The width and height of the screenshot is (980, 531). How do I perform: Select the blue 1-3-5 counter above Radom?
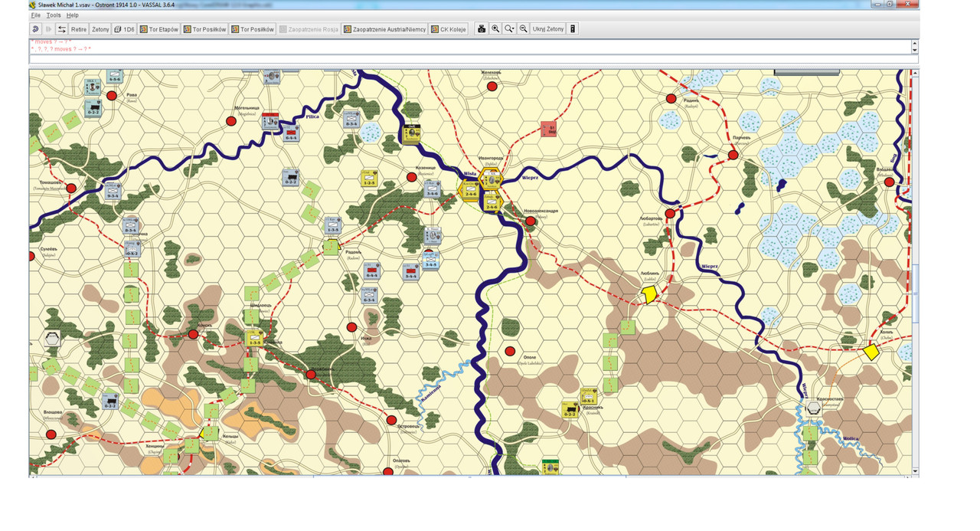click(332, 225)
